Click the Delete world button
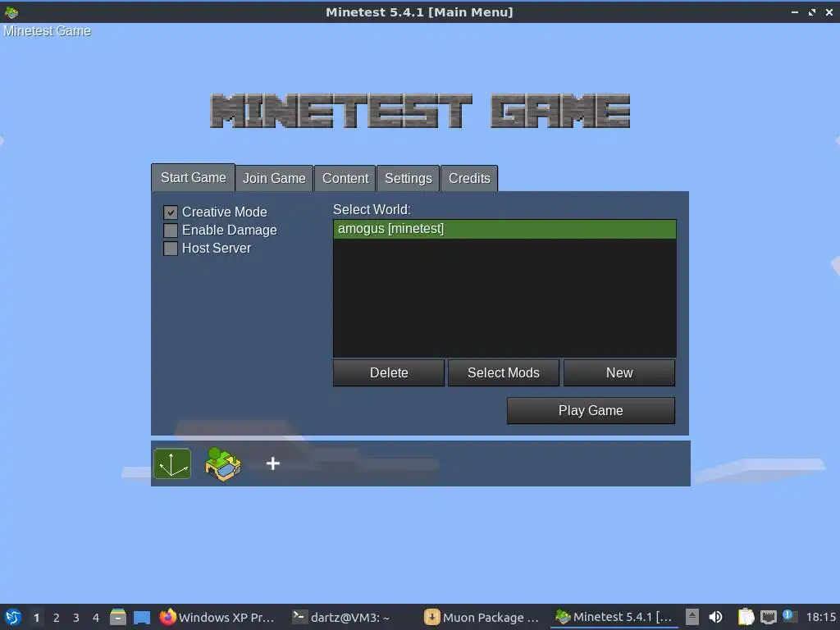Image resolution: width=840 pixels, height=630 pixels. point(389,373)
